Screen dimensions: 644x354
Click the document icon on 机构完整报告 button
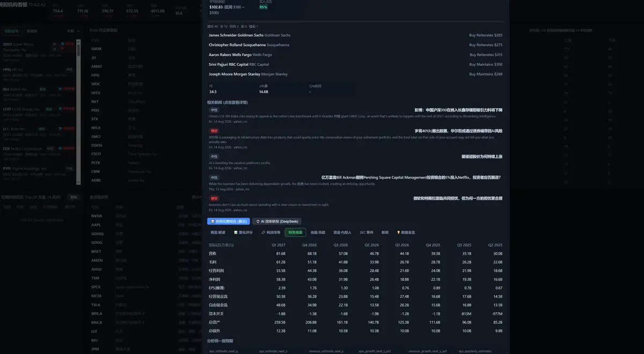tap(213, 221)
